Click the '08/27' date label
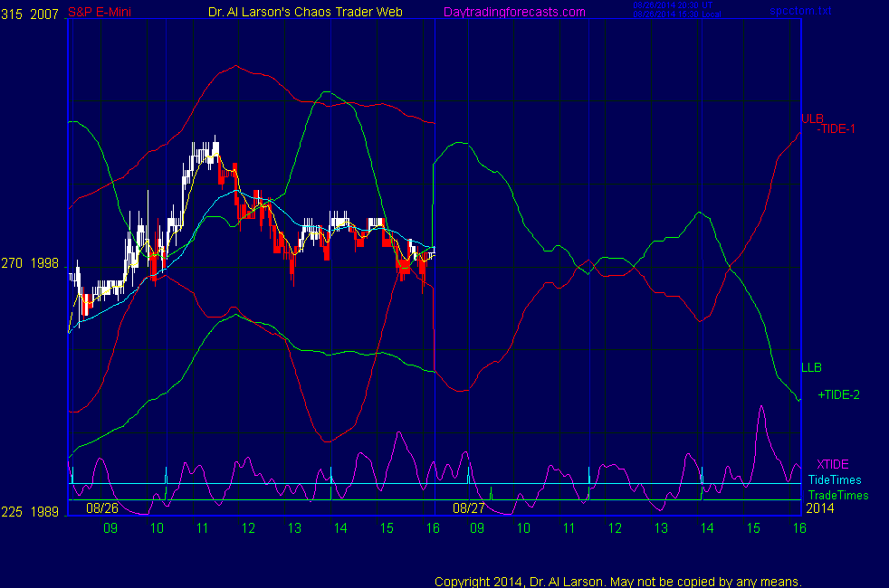889x588 pixels. coord(468,508)
